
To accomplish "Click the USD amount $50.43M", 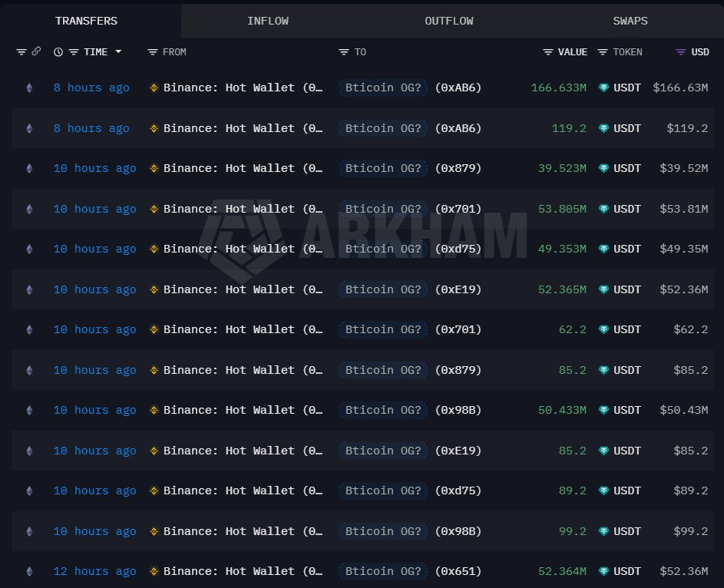I will (x=684, y=411).
